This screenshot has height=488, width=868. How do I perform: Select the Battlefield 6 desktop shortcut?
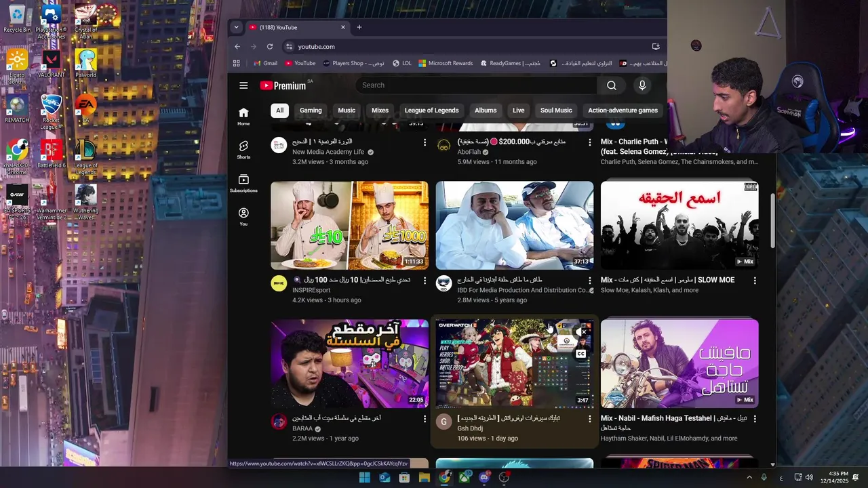pos(51,155)
